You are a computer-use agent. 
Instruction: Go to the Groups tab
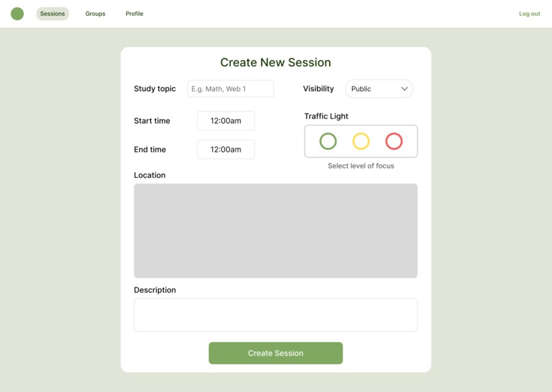pyautogui.click(x=95, y=14)
